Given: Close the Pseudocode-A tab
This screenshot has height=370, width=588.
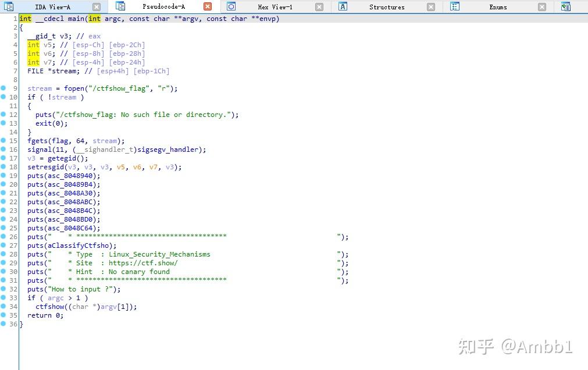Looking at the screenshot, I should click(208, 6).
